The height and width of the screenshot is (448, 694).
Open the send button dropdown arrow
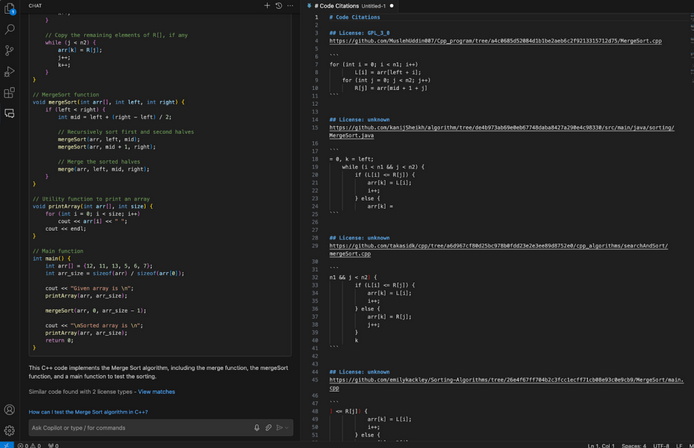click(287, 427)
